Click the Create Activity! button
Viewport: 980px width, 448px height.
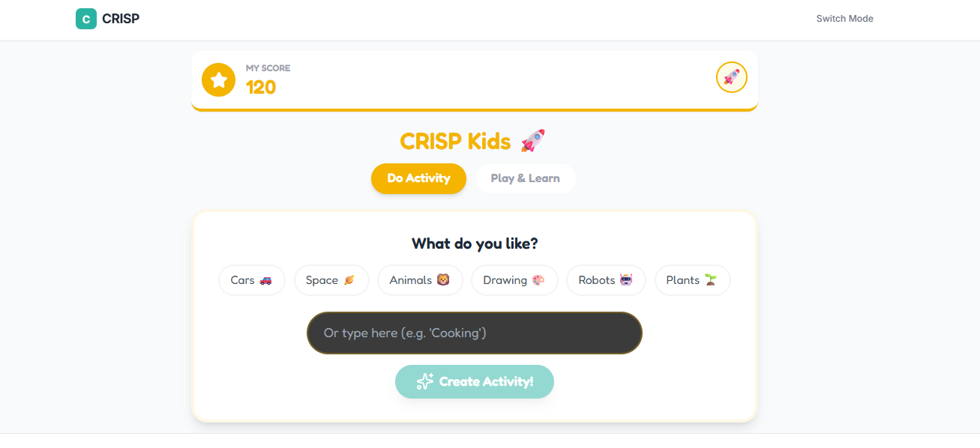(x=475, y=381)
